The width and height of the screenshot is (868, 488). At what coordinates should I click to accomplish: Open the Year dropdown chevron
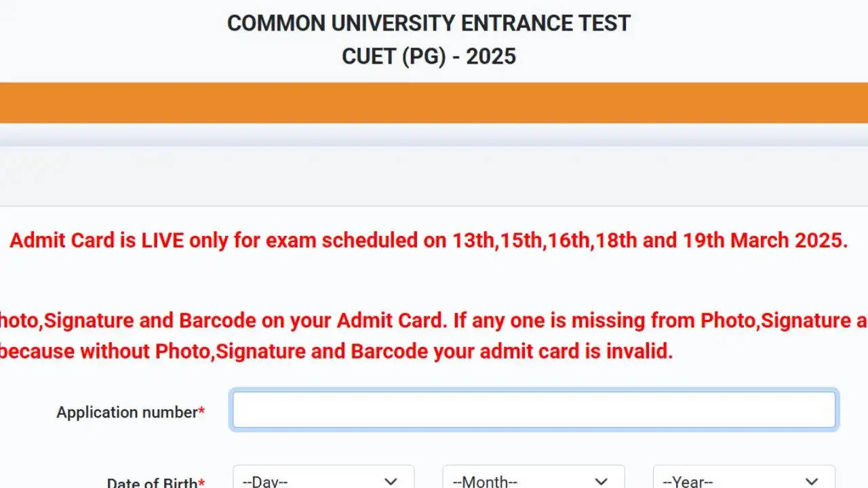point(811,481)
